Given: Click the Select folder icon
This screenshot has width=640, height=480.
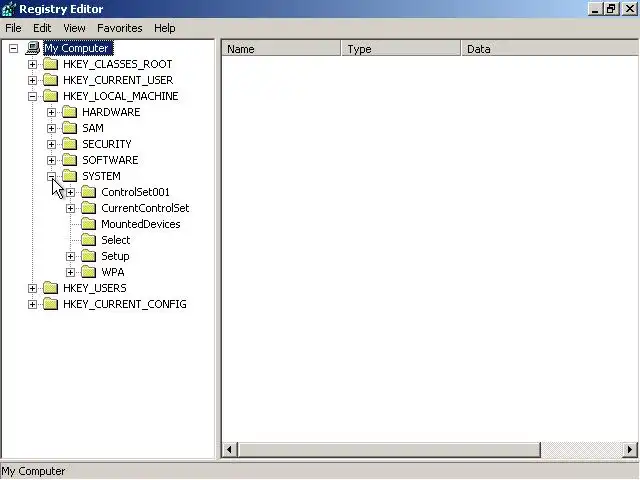Looking at the screenshot, I should (89, 240).
